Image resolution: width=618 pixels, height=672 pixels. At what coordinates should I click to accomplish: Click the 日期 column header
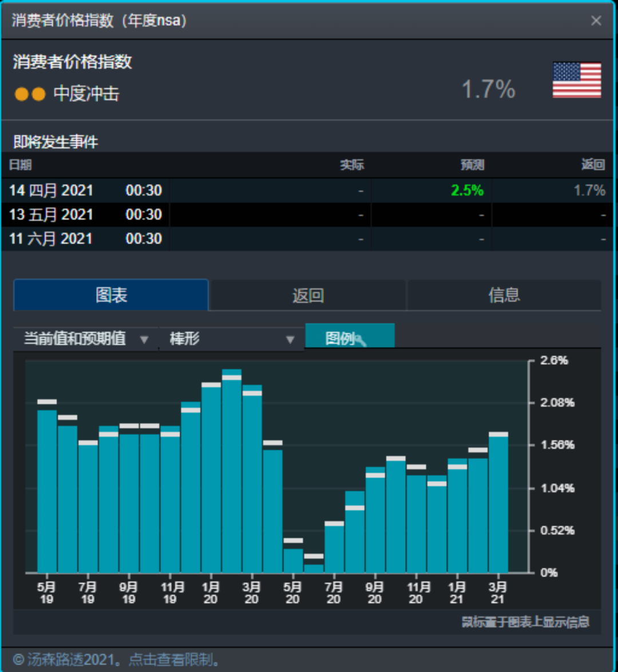pyautogui.click(x=21, y=165)
